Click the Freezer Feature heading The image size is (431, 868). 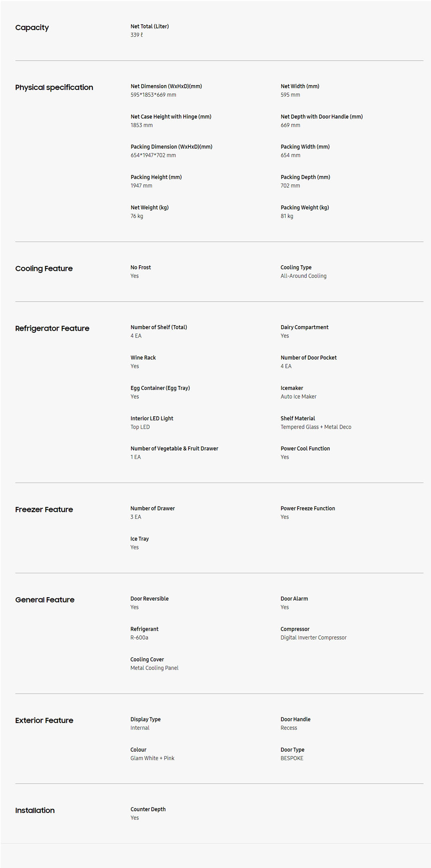(44, 509)
